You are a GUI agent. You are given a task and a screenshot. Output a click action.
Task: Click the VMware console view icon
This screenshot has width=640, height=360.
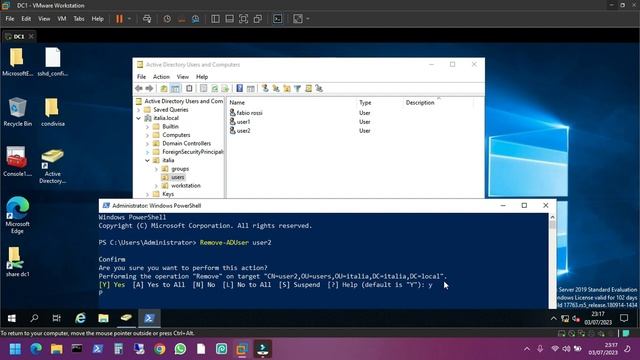278,19
